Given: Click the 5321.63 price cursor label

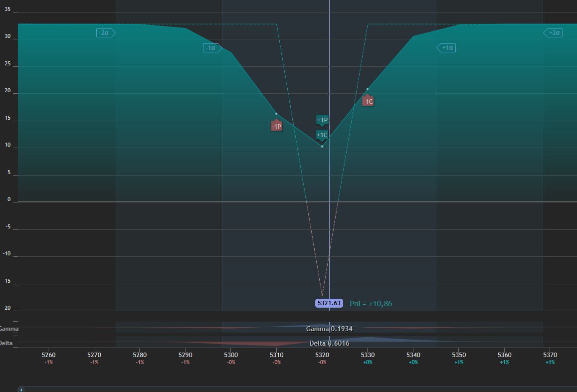Looking at the screenshot, I should tap(329, 303).
